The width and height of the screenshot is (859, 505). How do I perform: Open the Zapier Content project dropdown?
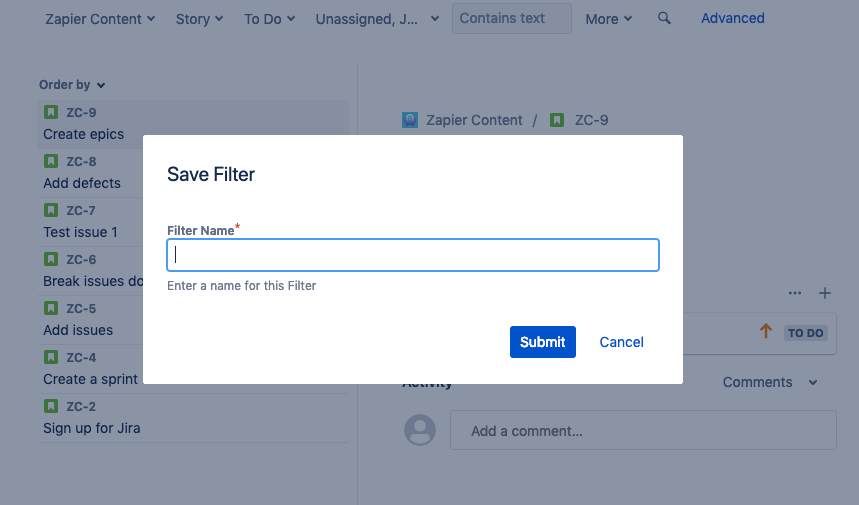pyautogui.click(x=100, y=19)
